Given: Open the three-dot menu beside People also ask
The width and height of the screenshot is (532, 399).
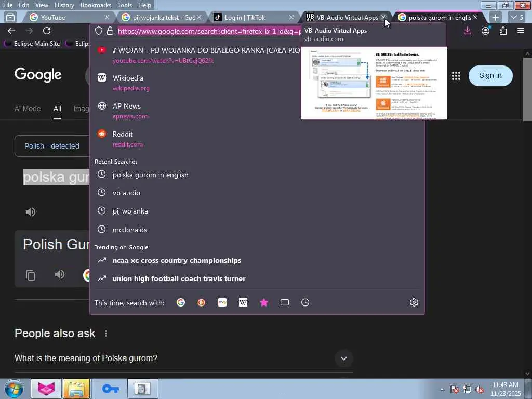Looking at the screenshot, I should 106,334.
